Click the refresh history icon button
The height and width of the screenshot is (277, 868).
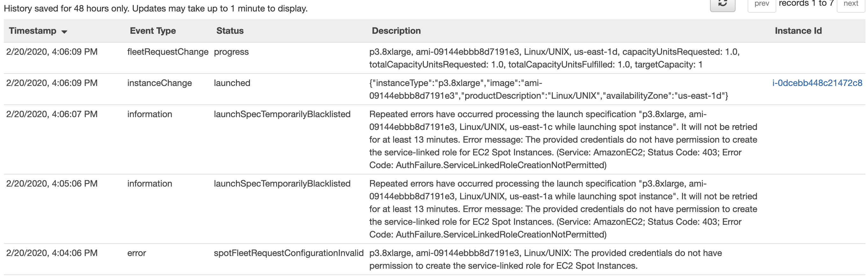pyautogui.click(x=722, y=5)
